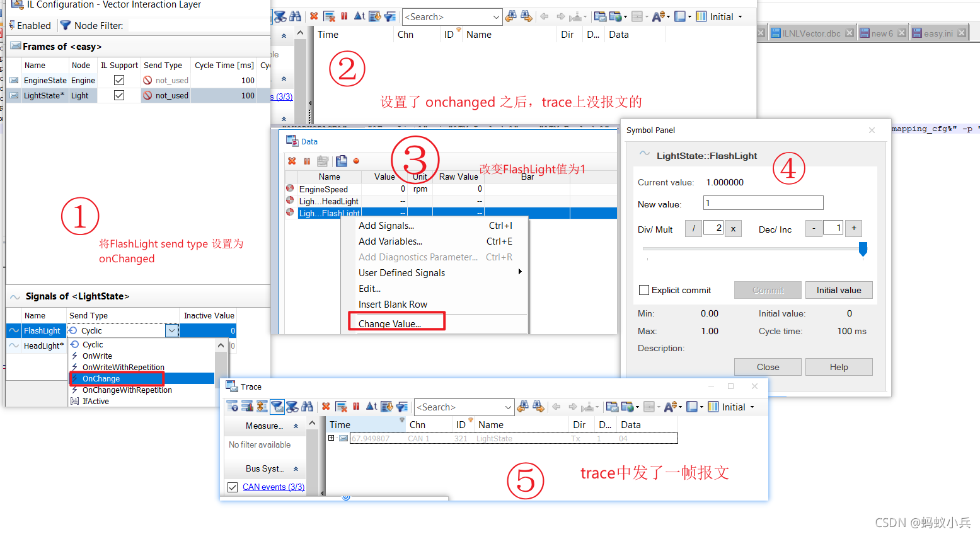Toggle IL Support checkbox for LightState
980x534 pixels.
coord(118,95)
